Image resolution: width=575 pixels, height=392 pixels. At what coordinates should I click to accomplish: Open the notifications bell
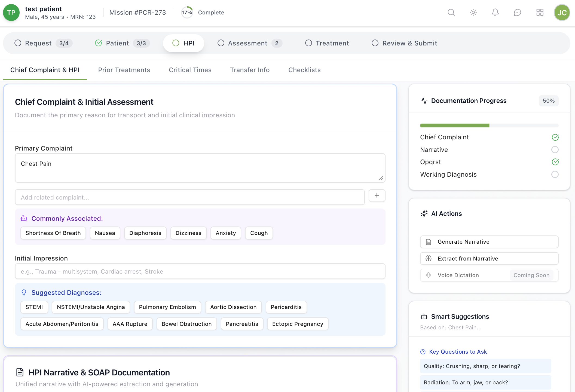[x=495, y=13]
